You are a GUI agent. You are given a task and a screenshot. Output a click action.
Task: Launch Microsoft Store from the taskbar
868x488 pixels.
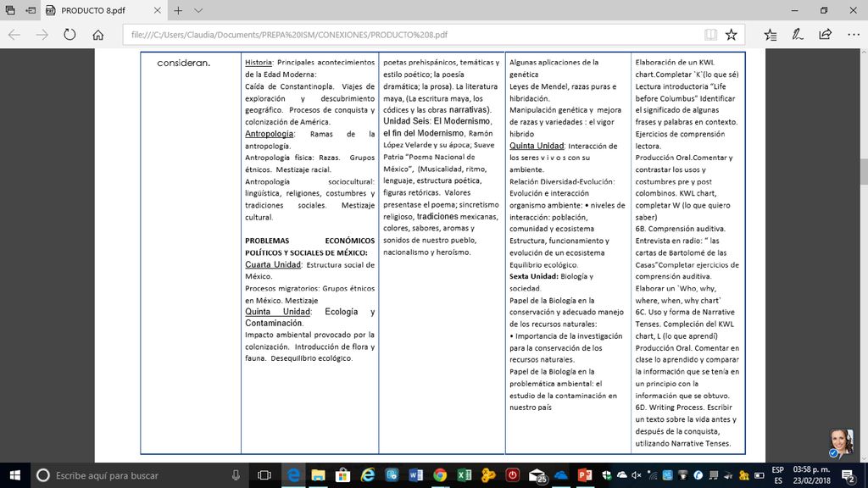342,475
